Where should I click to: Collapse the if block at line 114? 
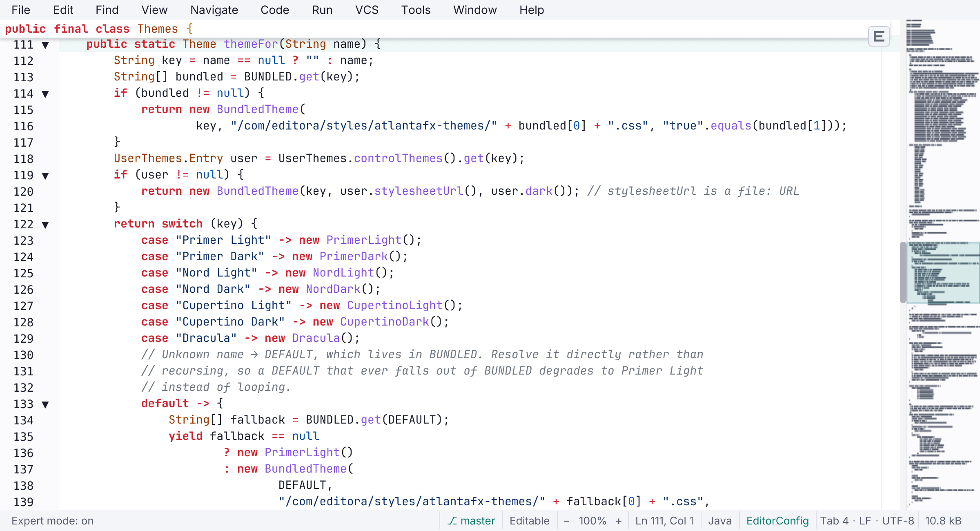pos(45,94)
